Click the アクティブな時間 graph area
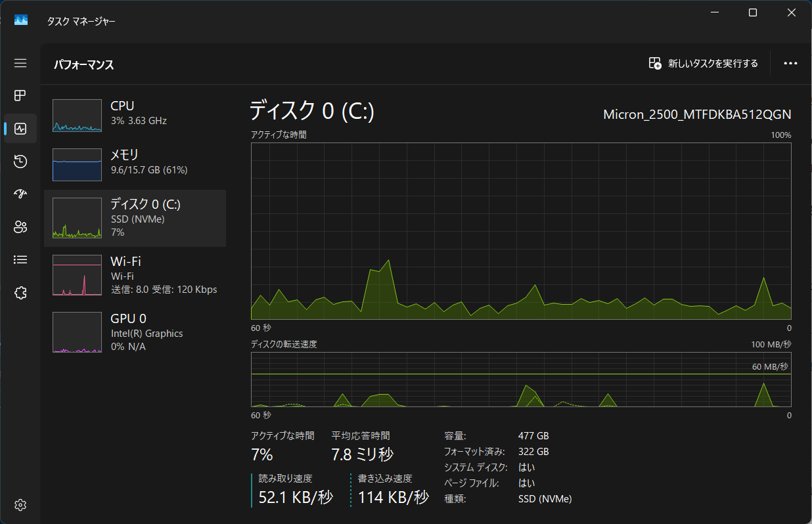Image resolution: width=812 pixels, height=524 pixels. [x=521, y=231]
